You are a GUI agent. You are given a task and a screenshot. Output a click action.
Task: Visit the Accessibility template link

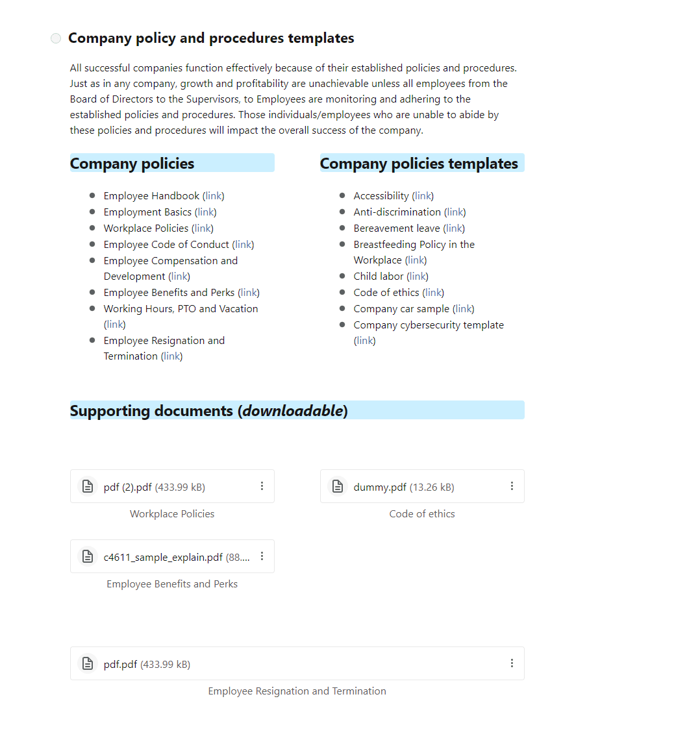click(423, 196)
